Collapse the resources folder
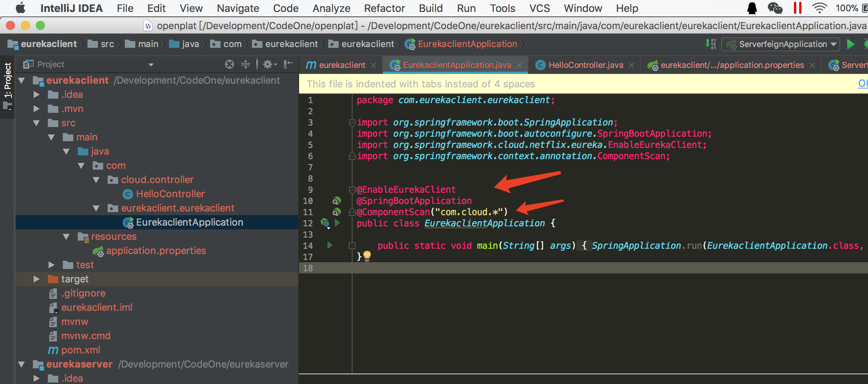This screenshot has height=384, width=868. click(x=66, y=236)
